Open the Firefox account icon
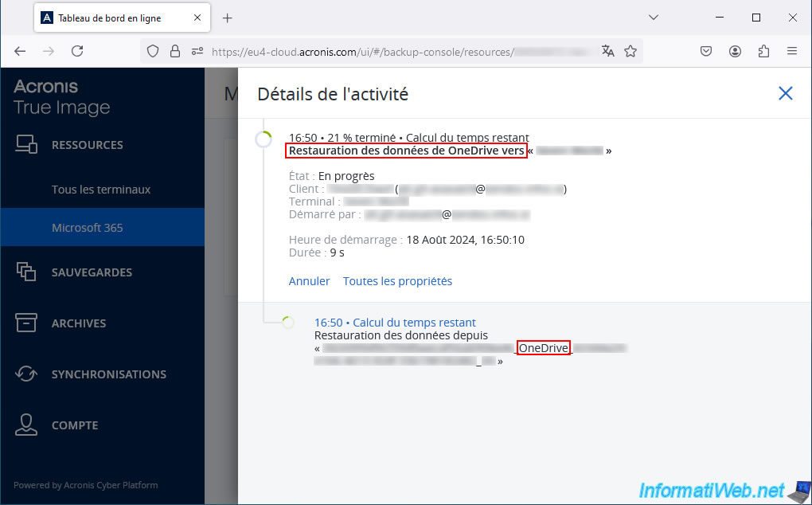This screenshot has width=812, height=505. [x=735, y=51]
